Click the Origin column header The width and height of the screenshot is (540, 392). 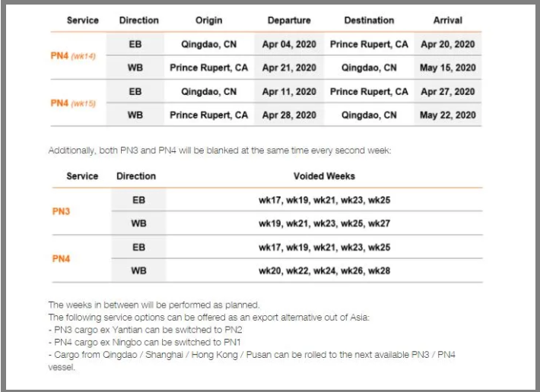pyautogui.click(x=208, y=21)
